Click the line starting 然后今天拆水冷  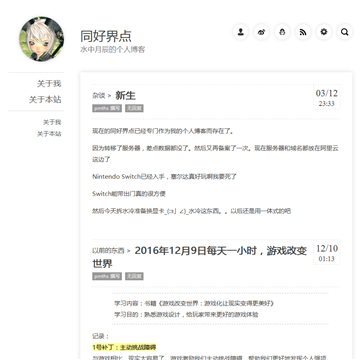(192, 211)
